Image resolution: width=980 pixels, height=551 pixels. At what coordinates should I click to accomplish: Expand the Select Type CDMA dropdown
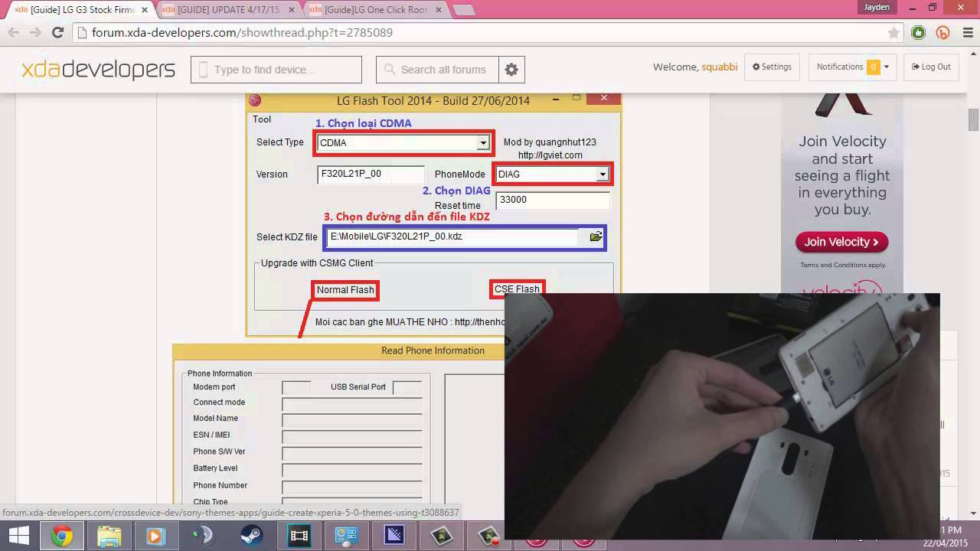click(483, 143)
